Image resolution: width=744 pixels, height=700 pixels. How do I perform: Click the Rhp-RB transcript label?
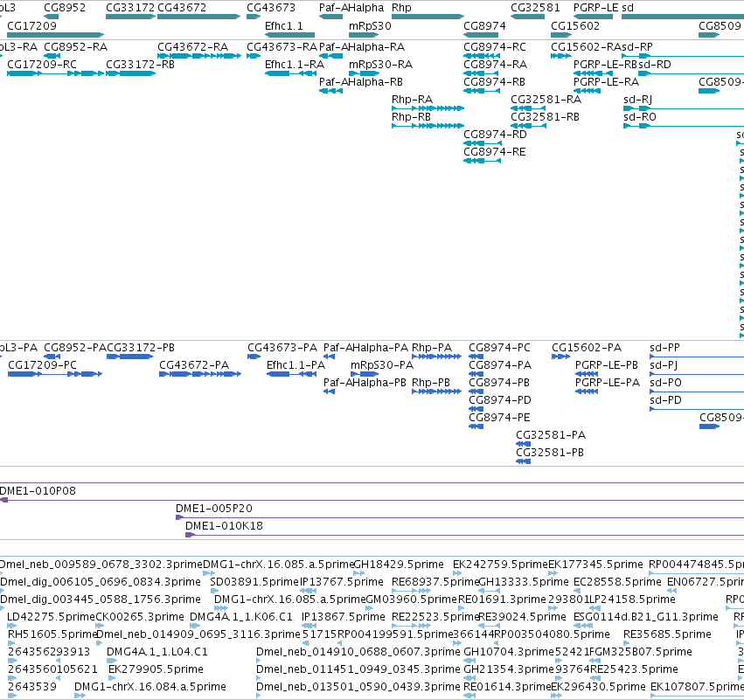[412, 117]
